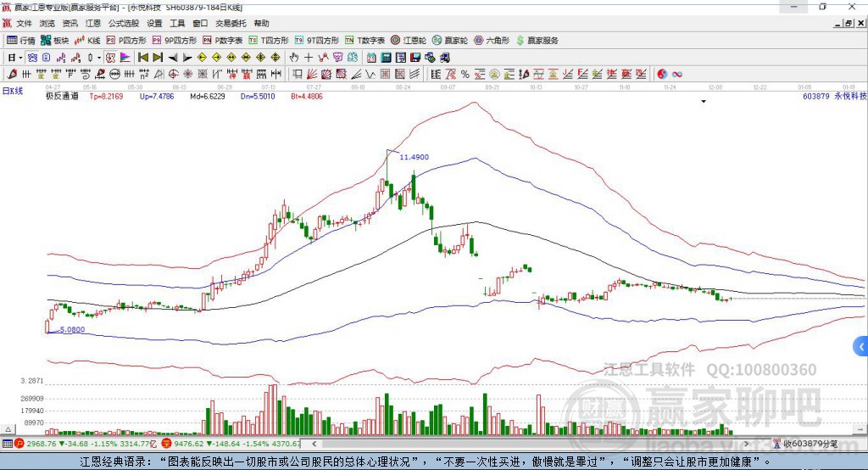Viewport: 868px width, 470px height.
Task: Click 收603879分笔 status entry
Action: (x=806, y=444)
